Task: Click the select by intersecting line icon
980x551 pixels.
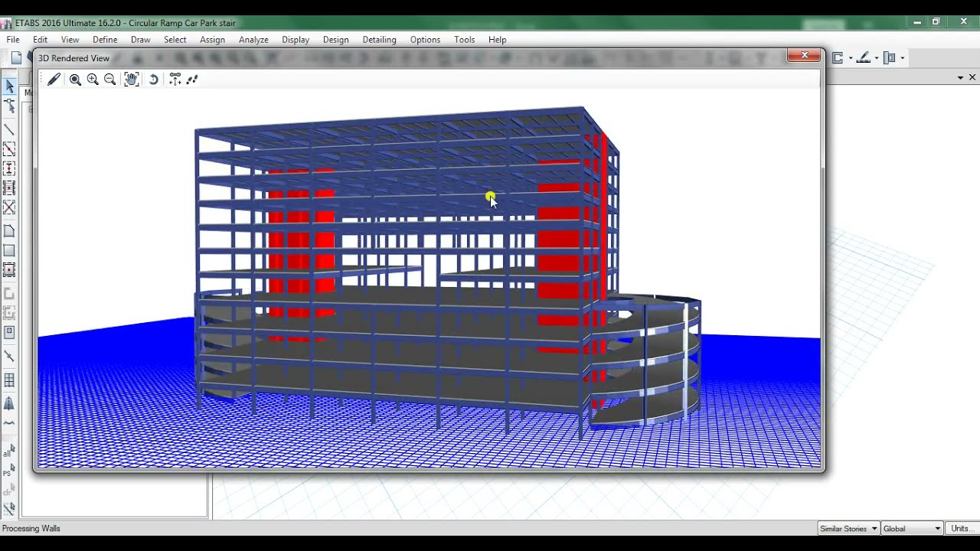Action: 9,509
